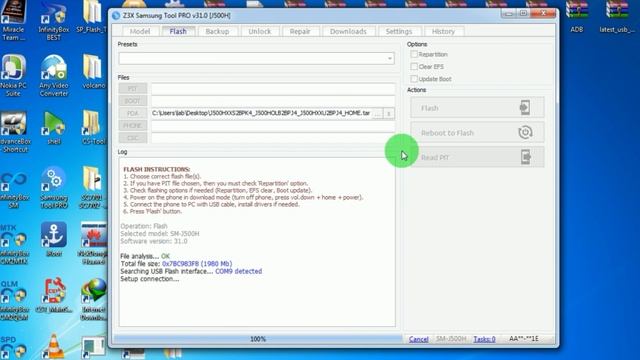Click the BOOT file button
Viewport: 640px width, 360px height.
[x=133, y=101]
